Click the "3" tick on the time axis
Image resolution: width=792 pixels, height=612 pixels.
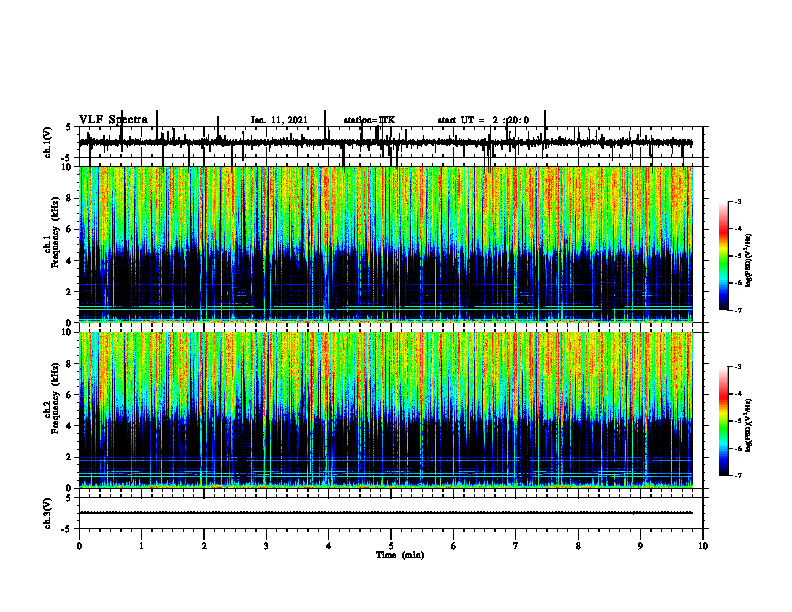click(x=266, y=546)
